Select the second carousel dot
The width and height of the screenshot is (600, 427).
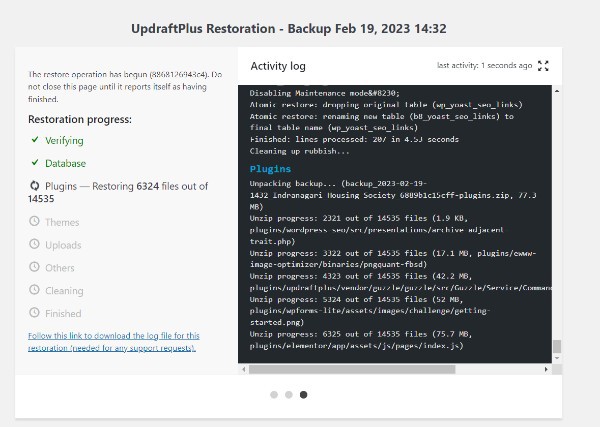tap(289, 394)
